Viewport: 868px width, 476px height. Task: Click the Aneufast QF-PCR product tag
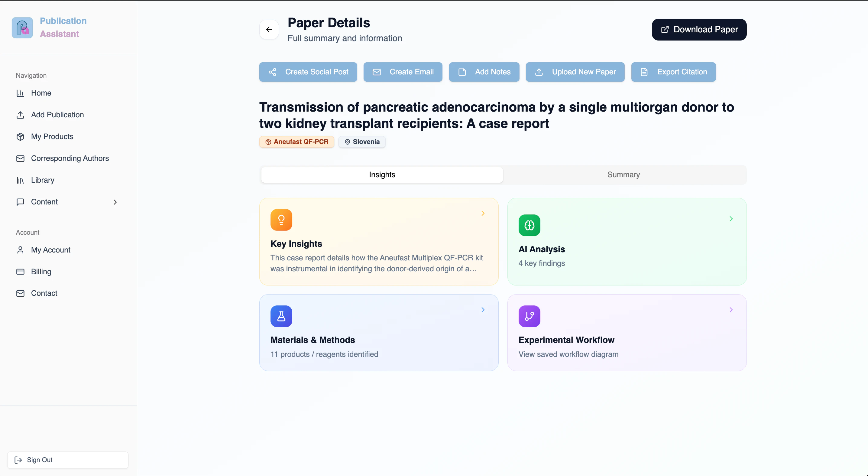pyautogui.click(x=296, y=142)
